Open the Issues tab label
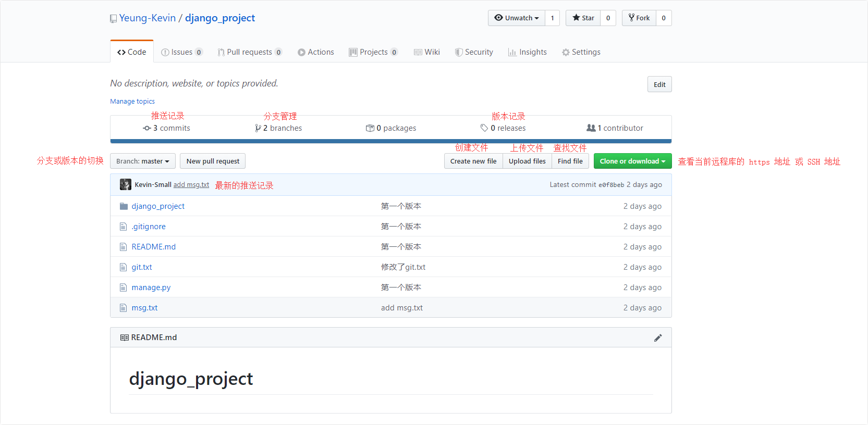Image resolution: width=868 pixels, height=425 pixels. (182, 52)
